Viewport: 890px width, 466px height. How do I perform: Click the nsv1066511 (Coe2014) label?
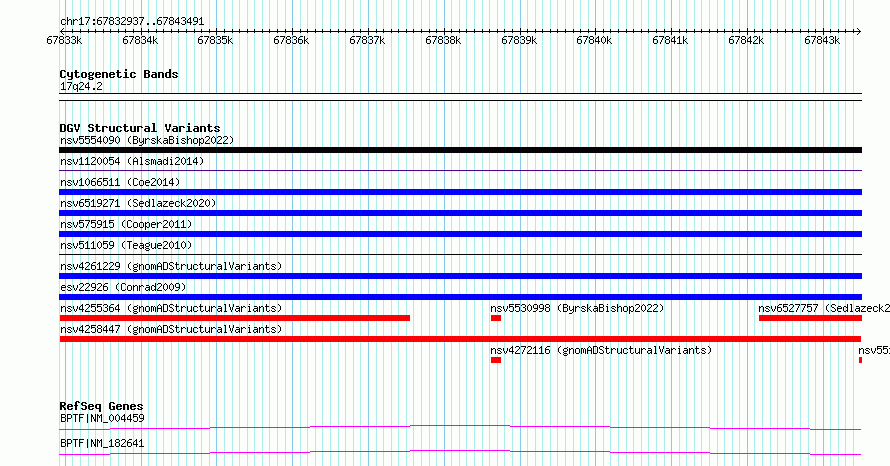point(120,182)
